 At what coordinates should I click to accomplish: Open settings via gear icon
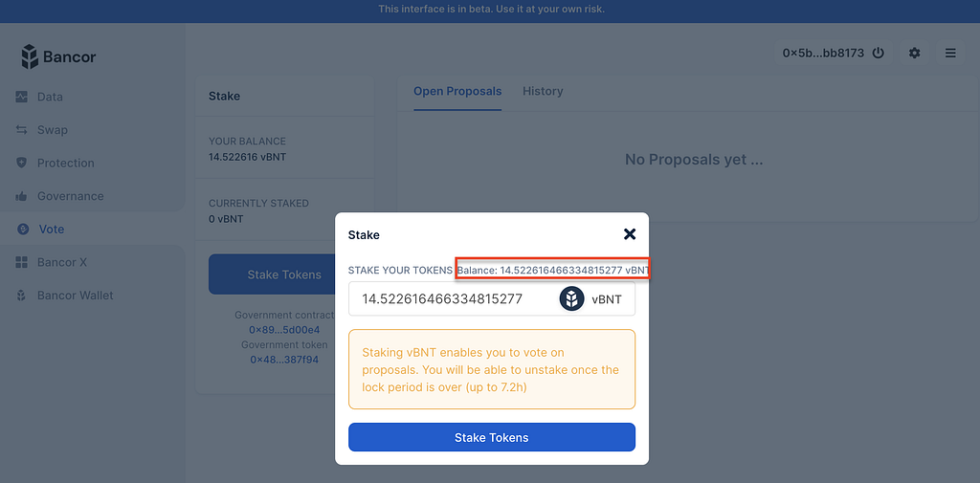[x=914, y=54]
